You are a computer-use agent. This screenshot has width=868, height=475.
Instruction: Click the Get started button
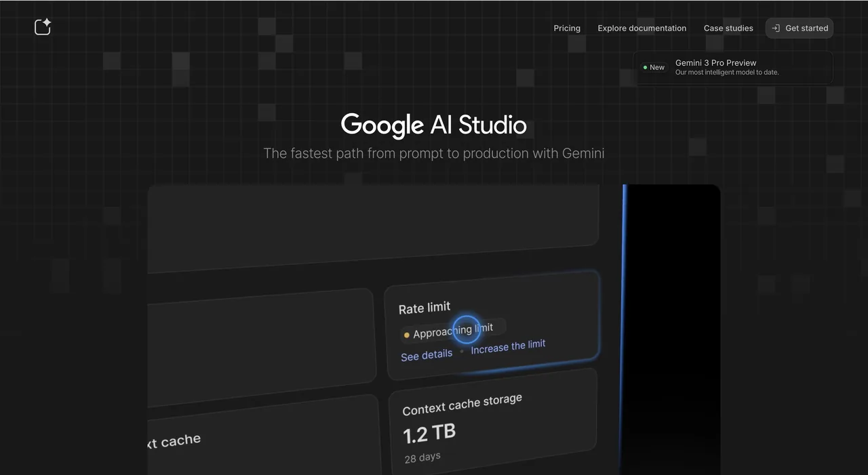pos(800,28)
